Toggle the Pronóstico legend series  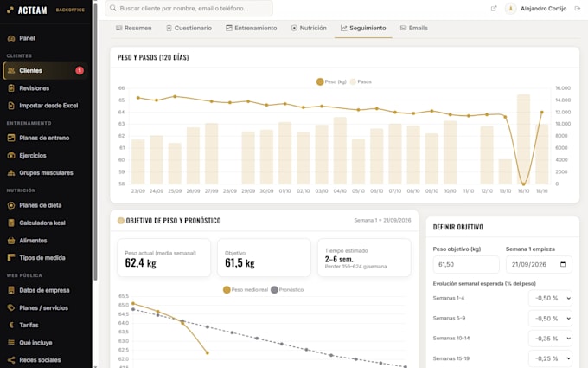287,290
